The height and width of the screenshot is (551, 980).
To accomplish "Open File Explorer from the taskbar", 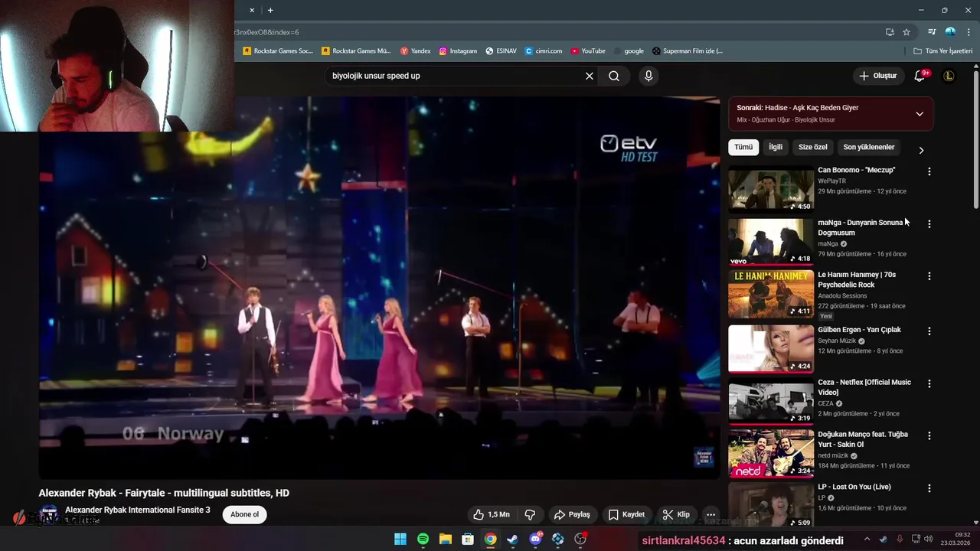I will coord(446,540).
